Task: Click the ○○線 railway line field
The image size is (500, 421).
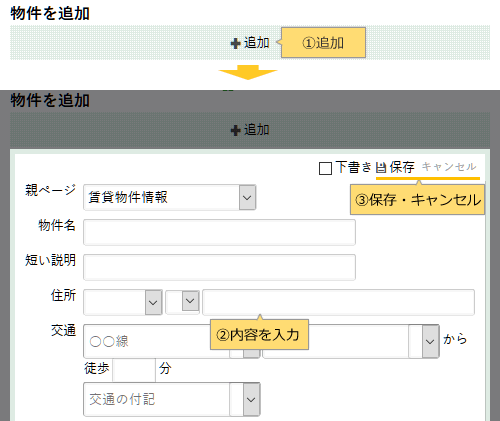Action: pyautogui.click(x=147, y=341)
